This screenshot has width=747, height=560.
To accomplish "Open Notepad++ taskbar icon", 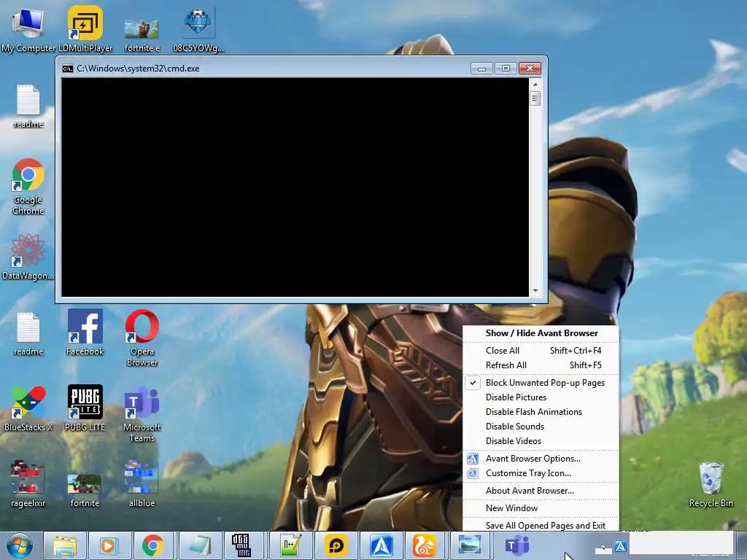I will [290, 545].
